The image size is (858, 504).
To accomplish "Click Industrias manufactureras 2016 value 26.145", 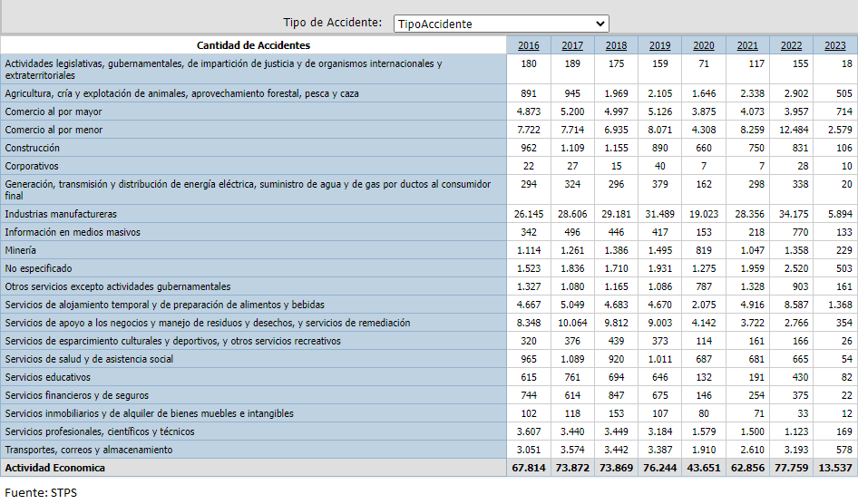I will pyautogui.click(x=529, y=214).
